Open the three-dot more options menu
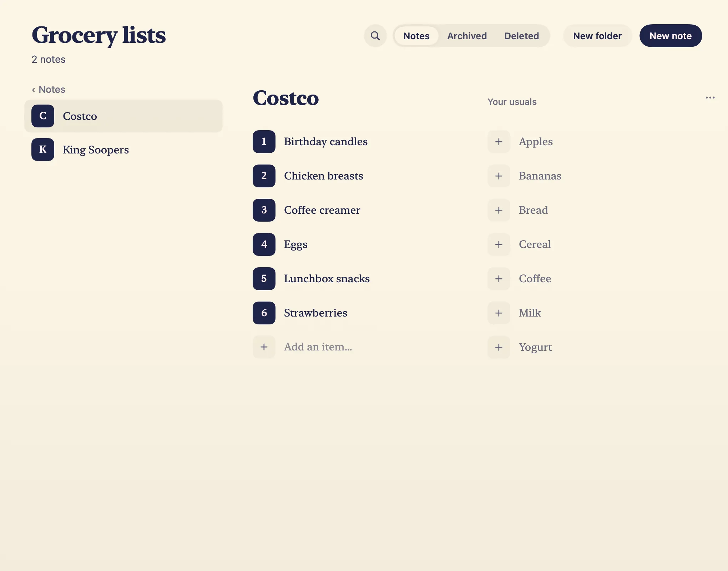 pyautogui.click(x=710, y=97)
